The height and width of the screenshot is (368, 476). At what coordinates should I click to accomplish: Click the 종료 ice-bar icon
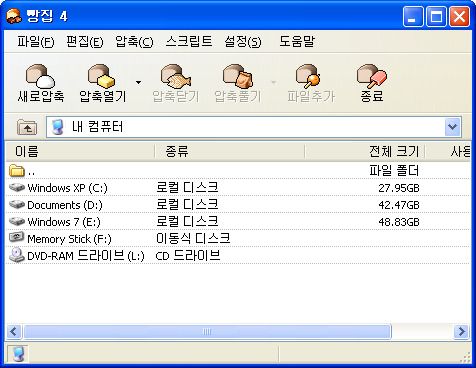click(372, 76)
